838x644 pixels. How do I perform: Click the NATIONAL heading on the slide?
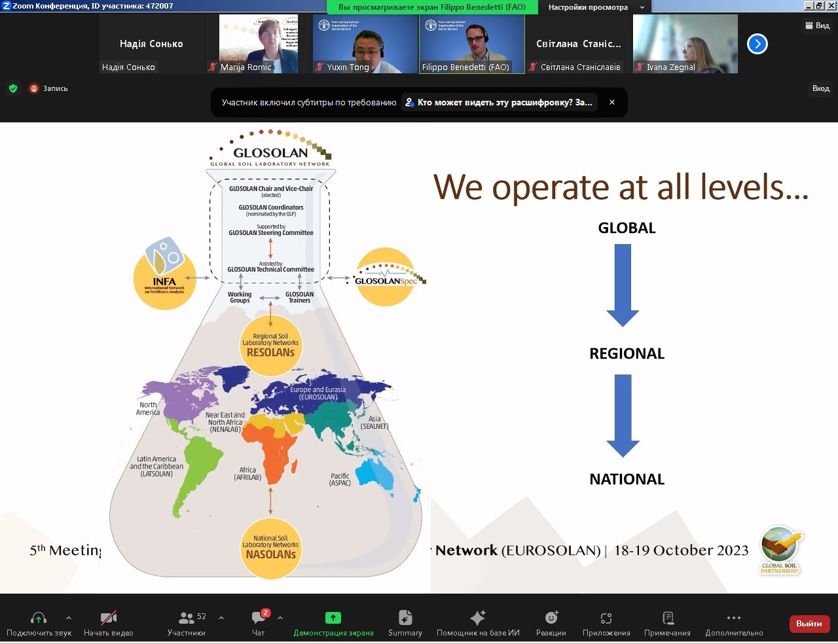tap(627, 479)
